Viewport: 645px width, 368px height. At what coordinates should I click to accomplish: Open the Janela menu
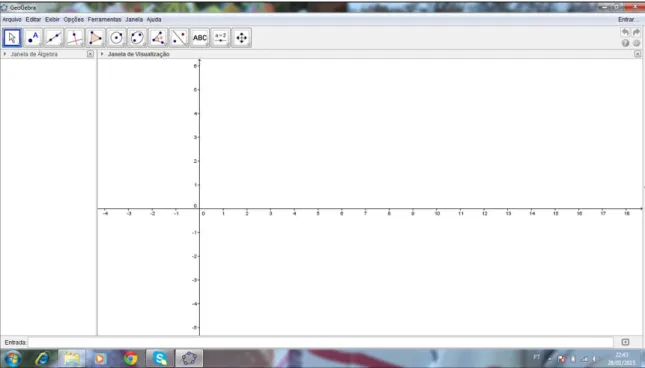pos(134,19)
